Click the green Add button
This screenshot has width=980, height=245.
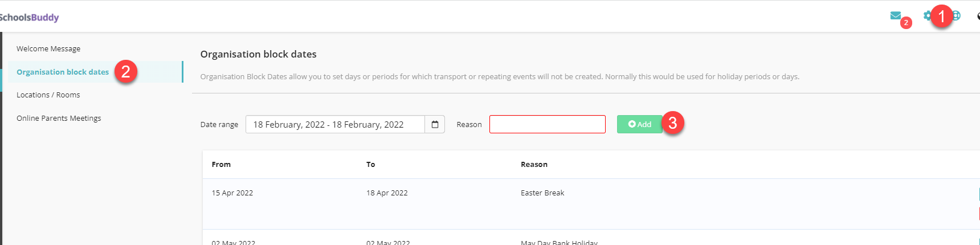pyautogui.click(x=639, y=124)
